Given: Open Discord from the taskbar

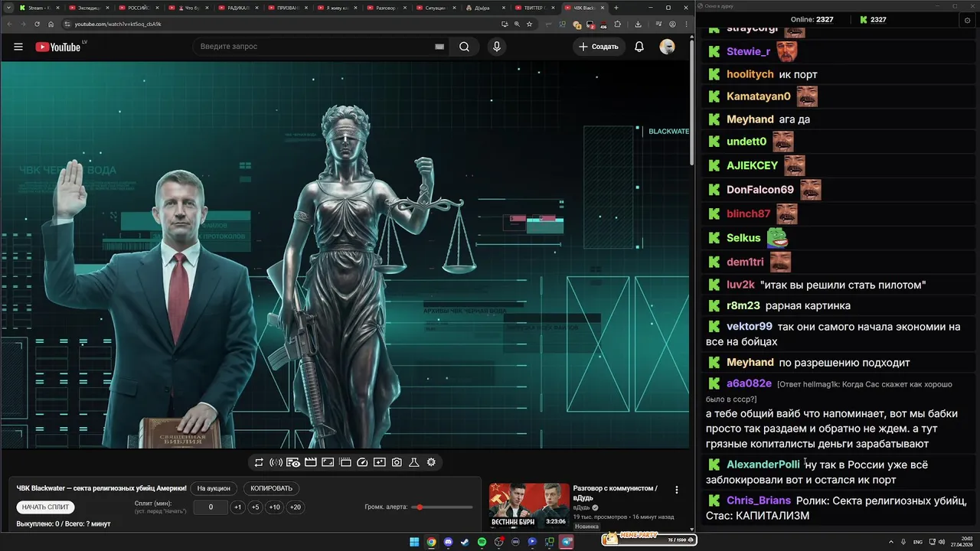Looking at the screenshot, I should click(x=448, y=542).
